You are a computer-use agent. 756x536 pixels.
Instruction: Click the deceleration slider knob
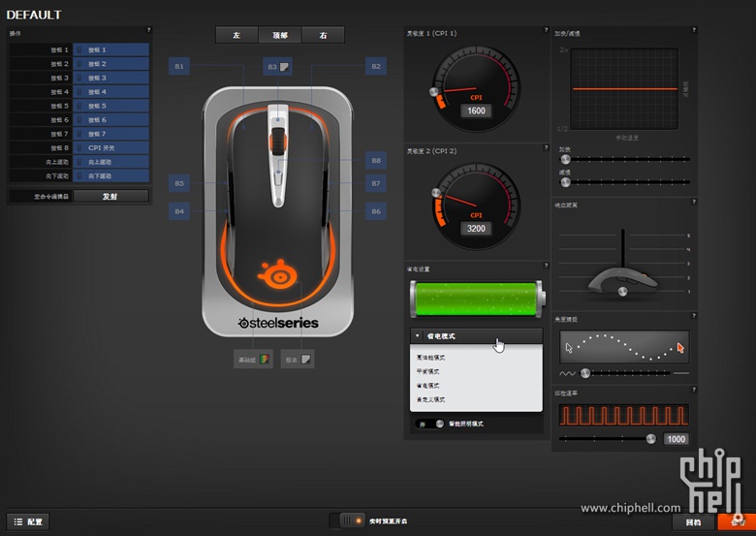(565, 182)
